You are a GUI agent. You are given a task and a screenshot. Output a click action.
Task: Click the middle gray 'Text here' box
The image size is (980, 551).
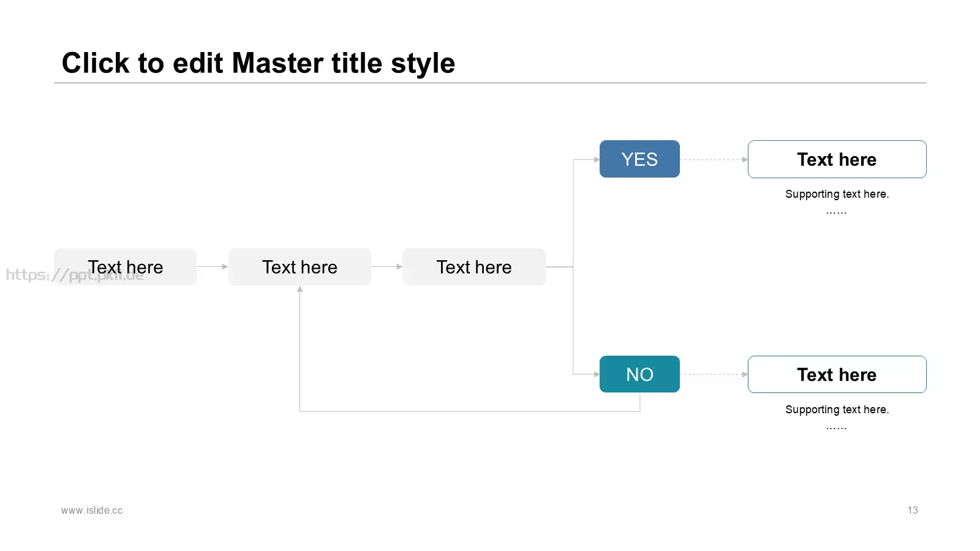tap(300, 266)
